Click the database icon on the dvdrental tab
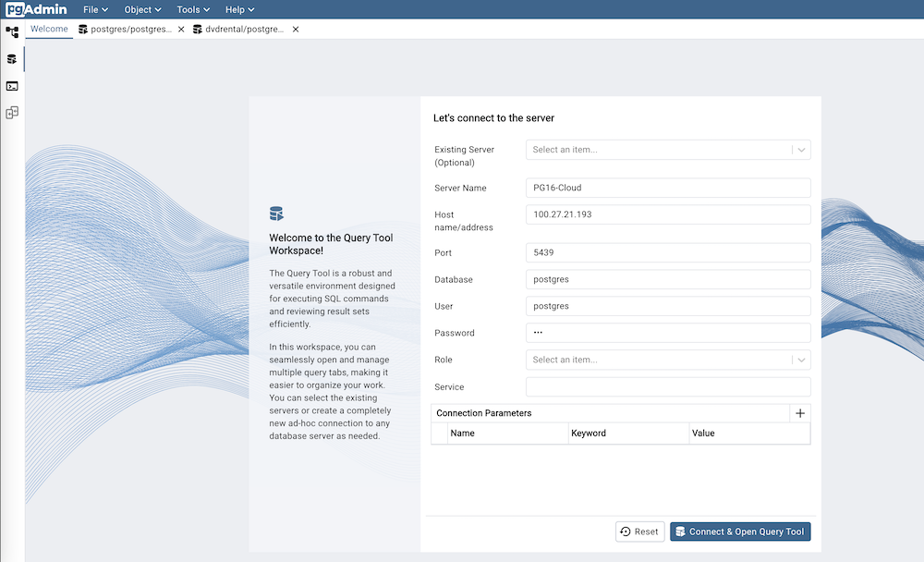 [x=198, y=29]
